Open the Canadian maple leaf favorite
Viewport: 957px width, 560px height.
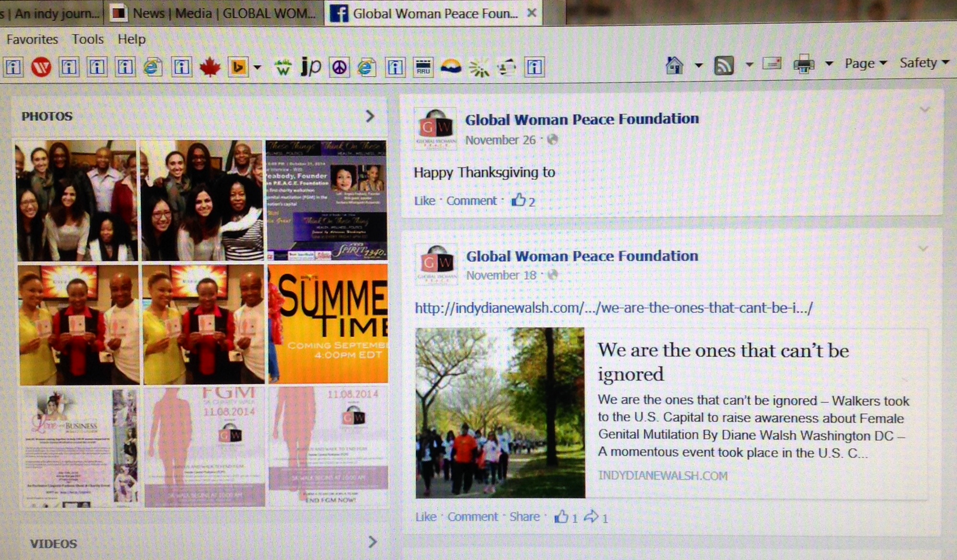coord(210,67)
